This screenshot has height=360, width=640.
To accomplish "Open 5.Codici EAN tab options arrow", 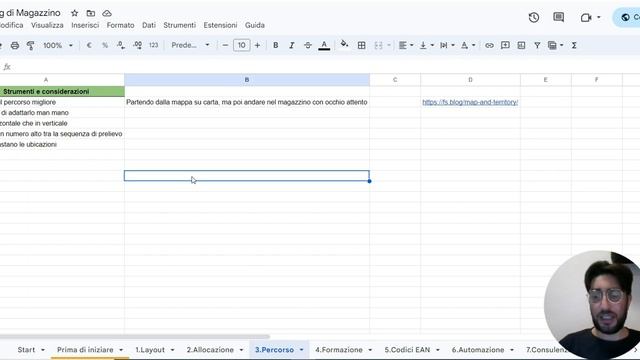I will [438, 350].
